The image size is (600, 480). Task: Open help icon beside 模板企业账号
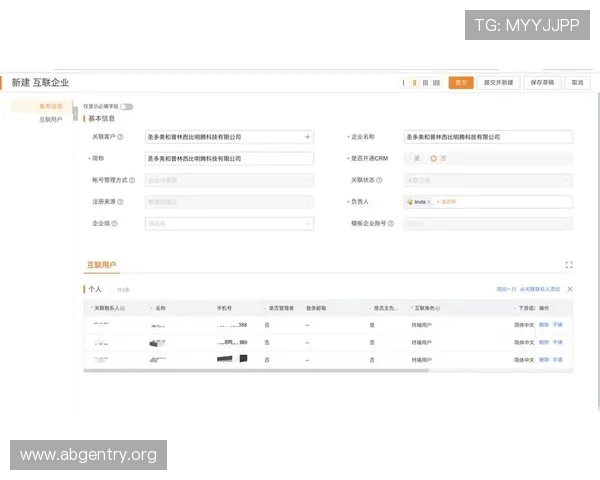[391, 223]
